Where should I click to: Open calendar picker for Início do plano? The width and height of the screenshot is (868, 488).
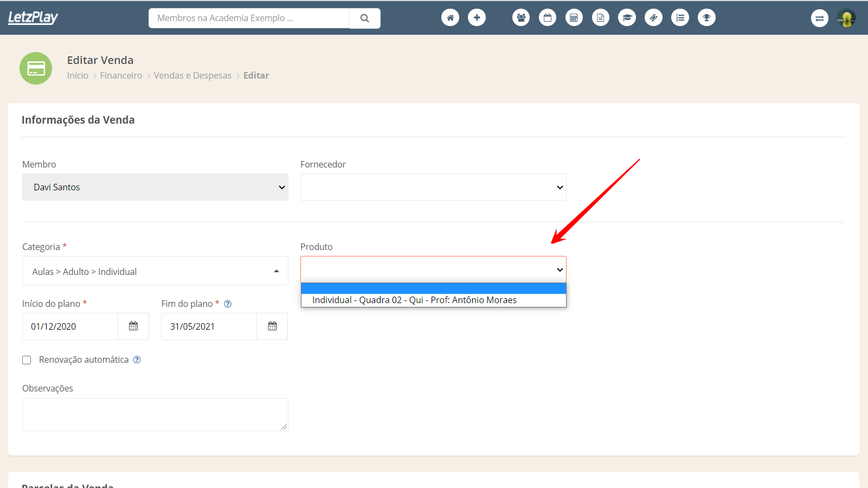coord(133,326)
